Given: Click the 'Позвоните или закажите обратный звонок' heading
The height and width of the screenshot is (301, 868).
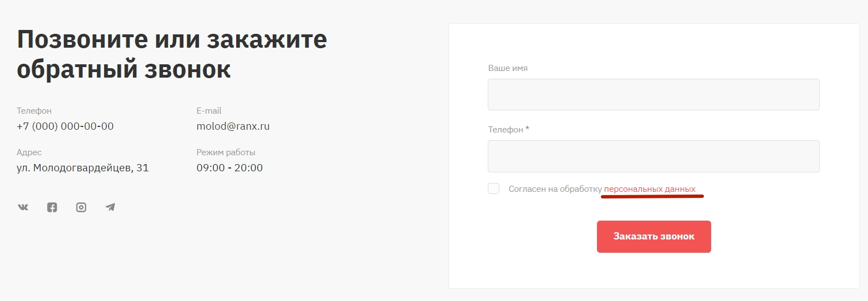Looking at the screenshot, I should click(x=172, y=54).
